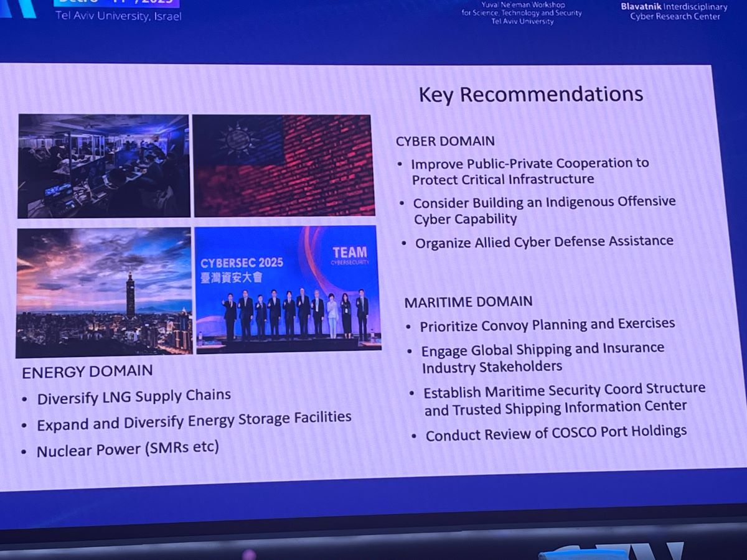Select the MARITIME DOMAIN heading
The image size is (747, 560).
pyautogui.click(x=468, y=302)
